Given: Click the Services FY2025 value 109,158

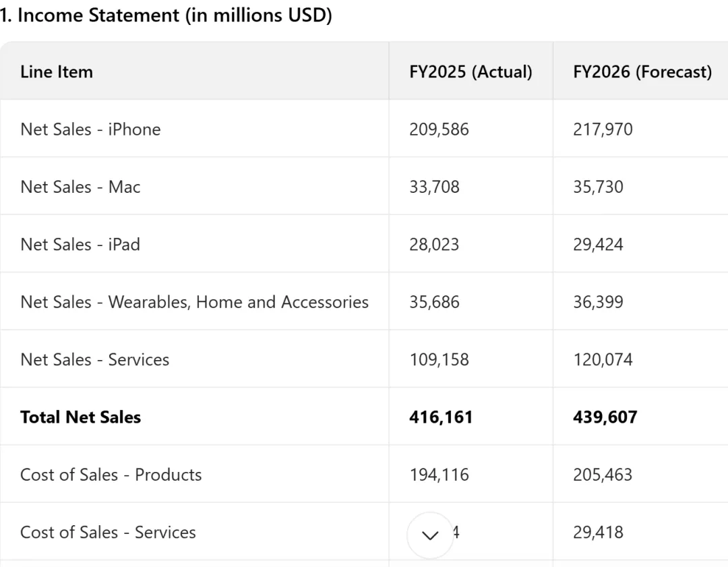Looking at the screenshot, I should tap(439, 359).
